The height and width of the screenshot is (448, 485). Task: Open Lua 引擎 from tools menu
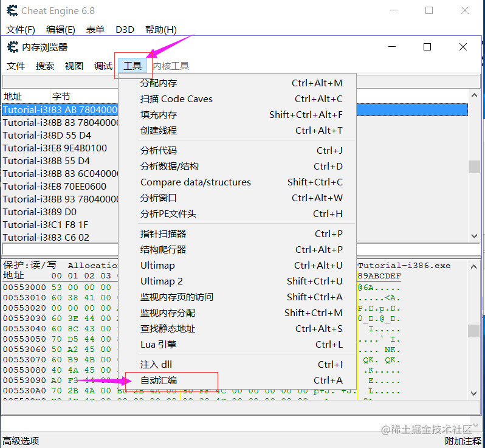[237, 344]
